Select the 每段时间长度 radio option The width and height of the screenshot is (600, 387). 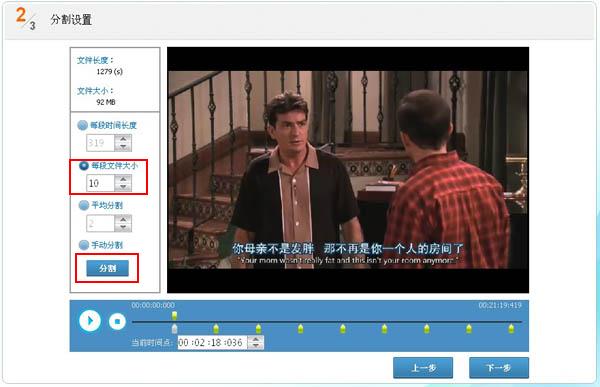pyautogui.click(x=83, y=125)
